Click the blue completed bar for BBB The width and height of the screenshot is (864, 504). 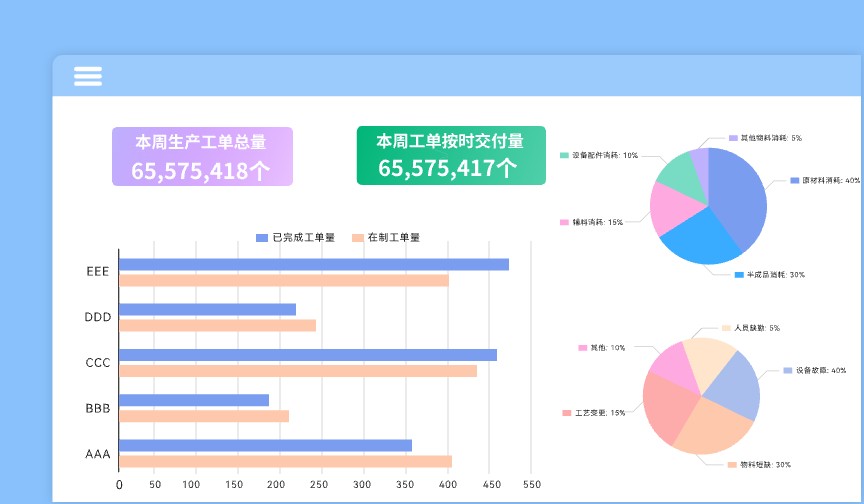[194, 400]
